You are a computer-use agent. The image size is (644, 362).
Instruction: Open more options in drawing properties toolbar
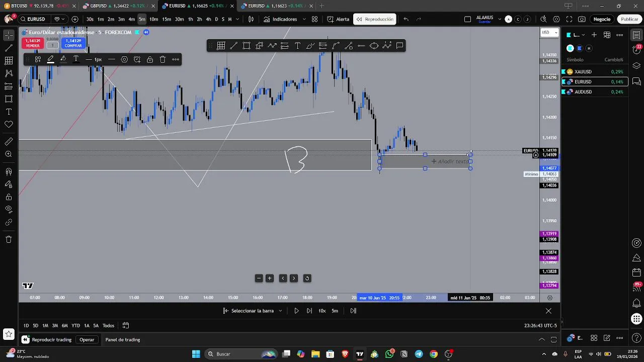click(176, 59)
